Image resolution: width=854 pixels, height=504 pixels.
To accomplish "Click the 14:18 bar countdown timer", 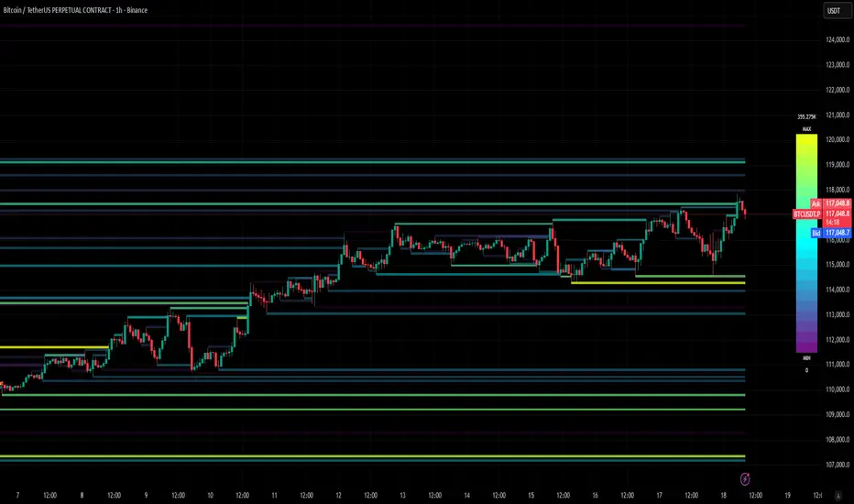I will coord(833,223).
